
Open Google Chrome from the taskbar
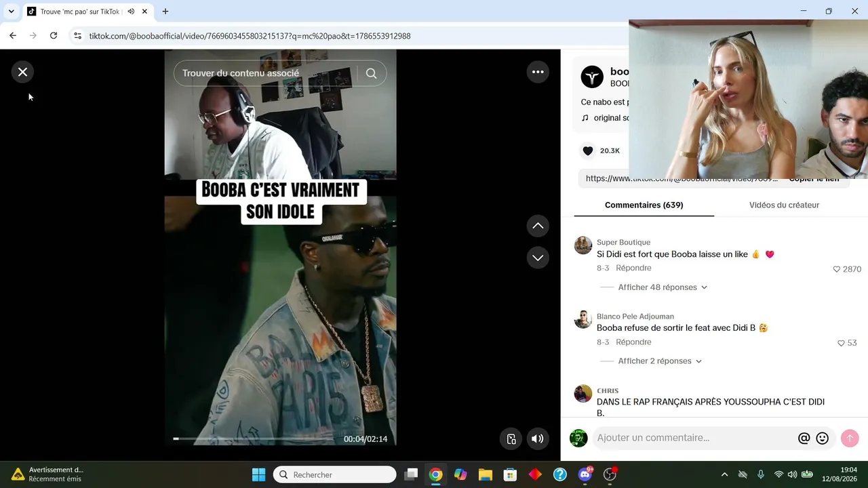[x=436, y=474]
